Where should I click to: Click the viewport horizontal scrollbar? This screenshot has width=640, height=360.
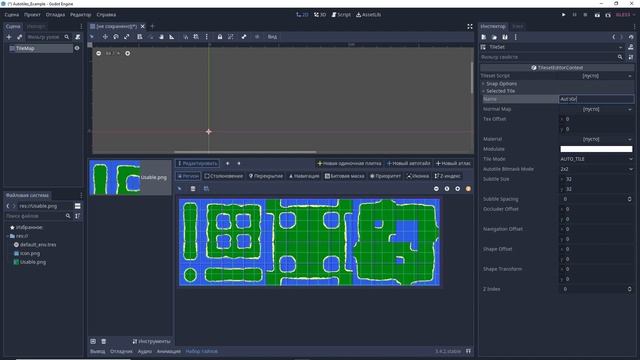(x=245, y=152)
